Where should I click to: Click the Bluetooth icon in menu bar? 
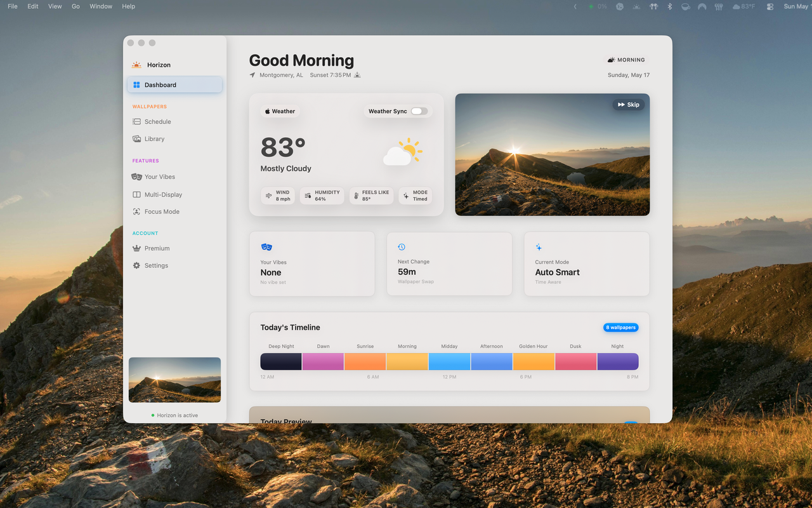click(x=669, y=6)
